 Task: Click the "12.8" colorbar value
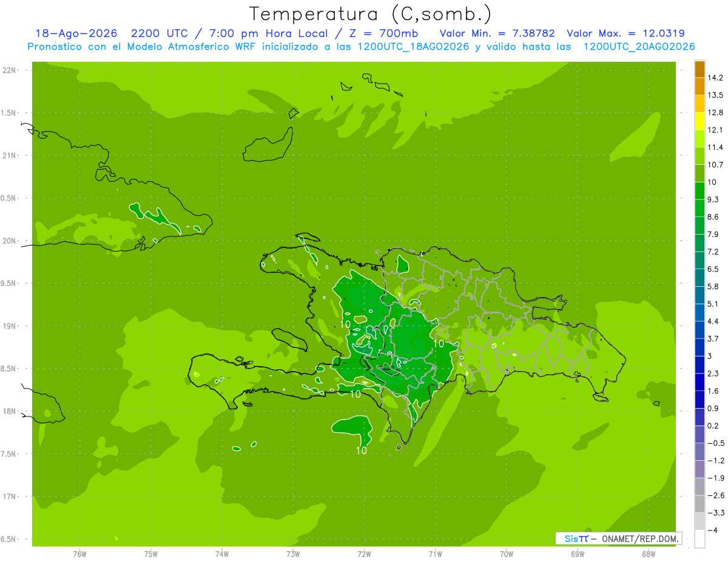[716, 113]
